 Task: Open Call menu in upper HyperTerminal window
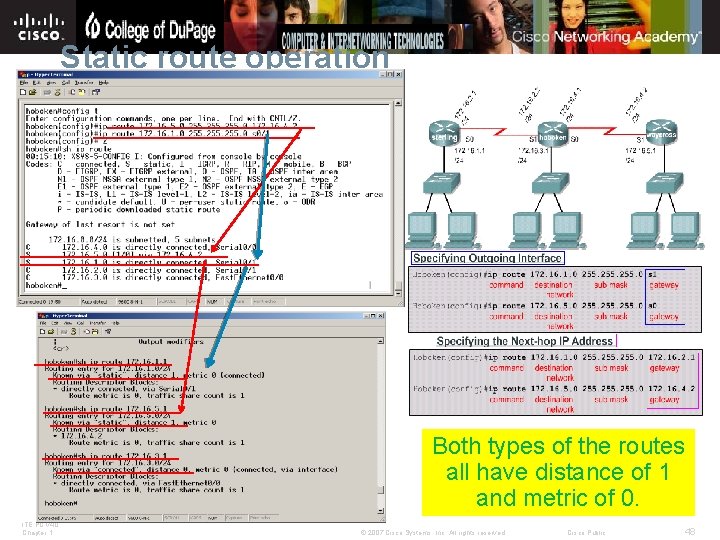66,83
